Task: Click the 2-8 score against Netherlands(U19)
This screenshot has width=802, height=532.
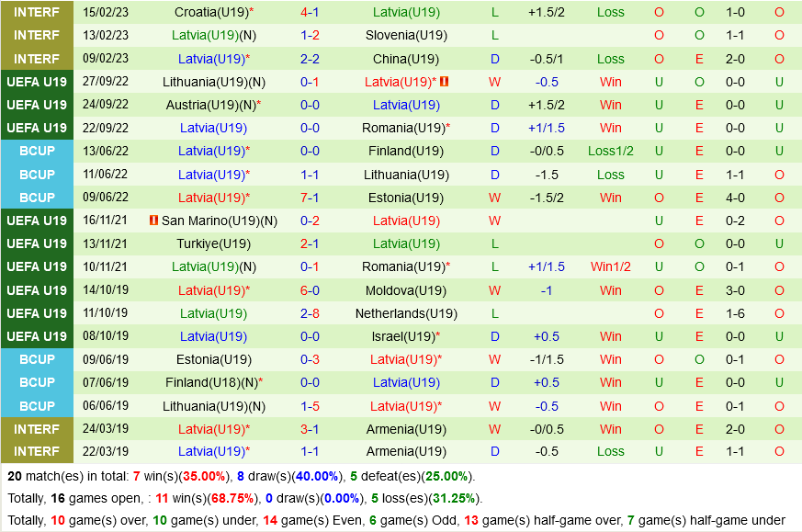Action: pyautogui.click(x=310, y=313)
